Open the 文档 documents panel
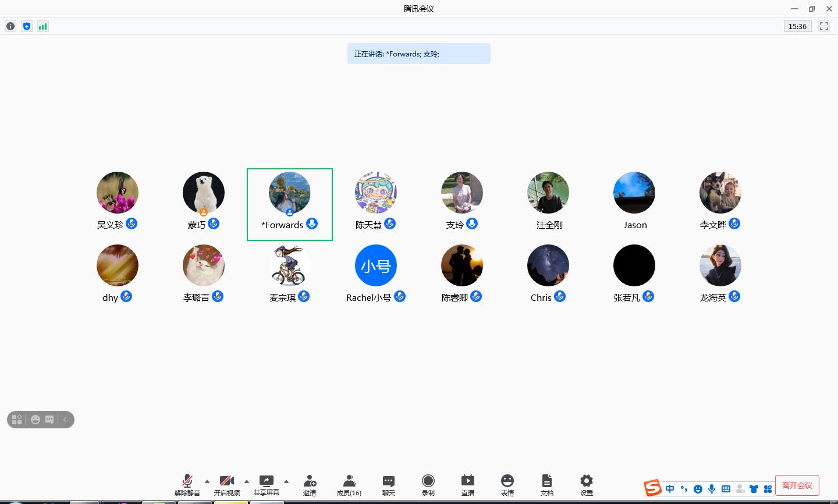The image size is (838, 504). click(547, 484)
